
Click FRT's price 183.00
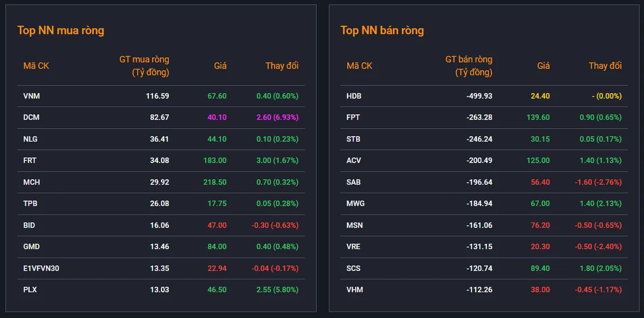(215, 160)
